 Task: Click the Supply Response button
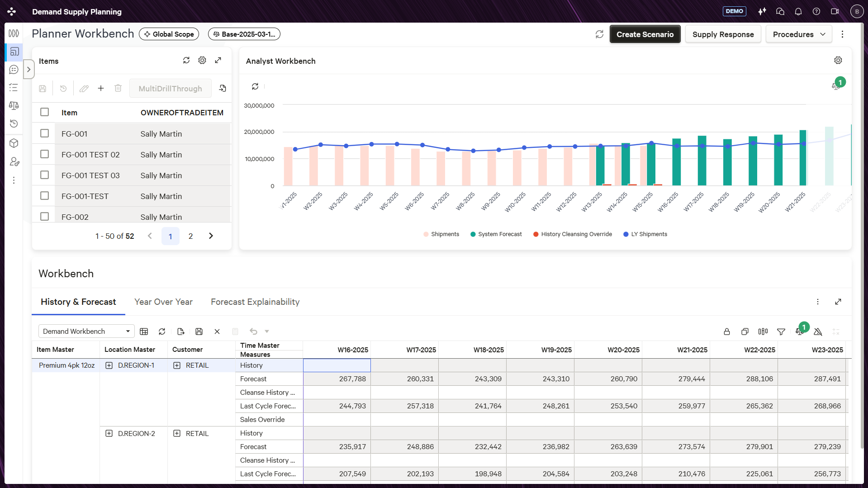(x=722, y=34)
